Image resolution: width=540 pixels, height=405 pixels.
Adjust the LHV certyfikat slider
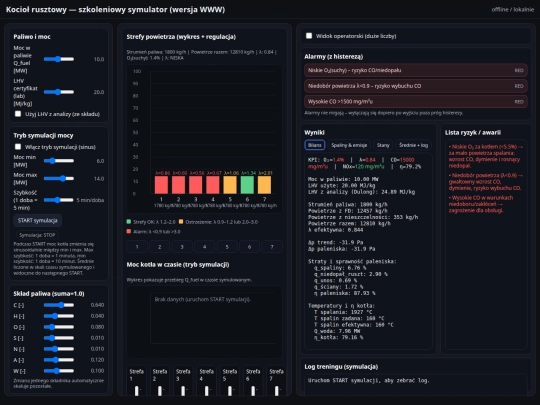tap(59, 92)
